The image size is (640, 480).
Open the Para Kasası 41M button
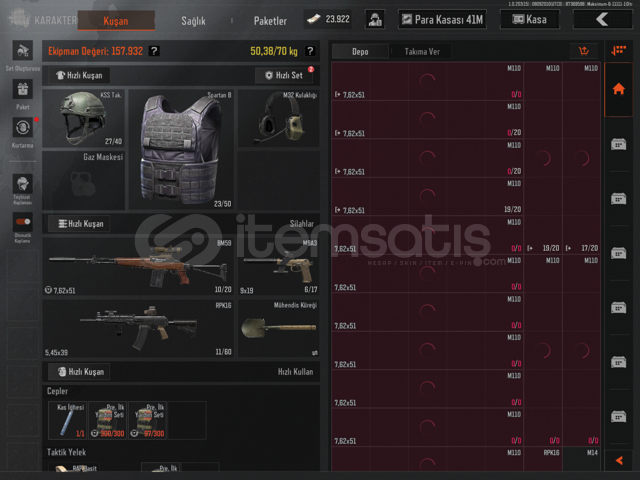coord(442,19)
